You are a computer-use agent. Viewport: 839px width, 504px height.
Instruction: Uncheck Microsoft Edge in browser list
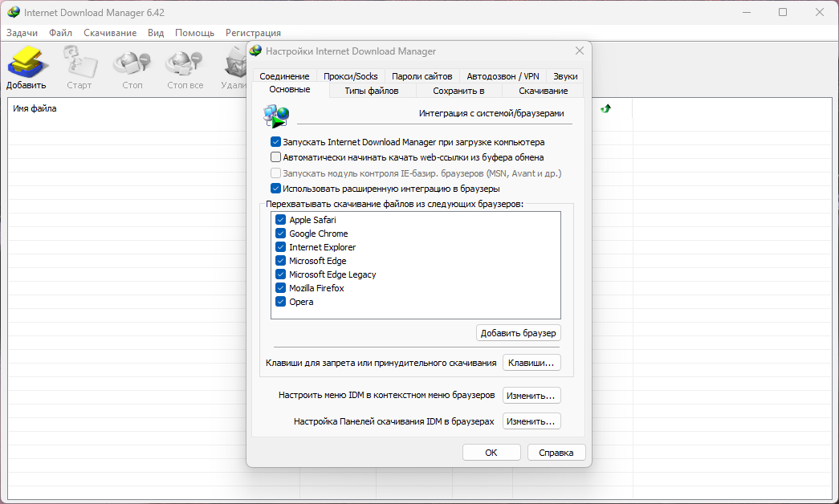tap(280, 261)
